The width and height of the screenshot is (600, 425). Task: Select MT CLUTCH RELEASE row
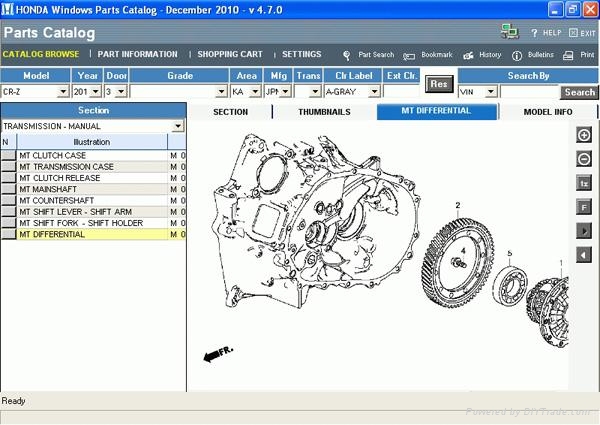(x=93, y=178)
